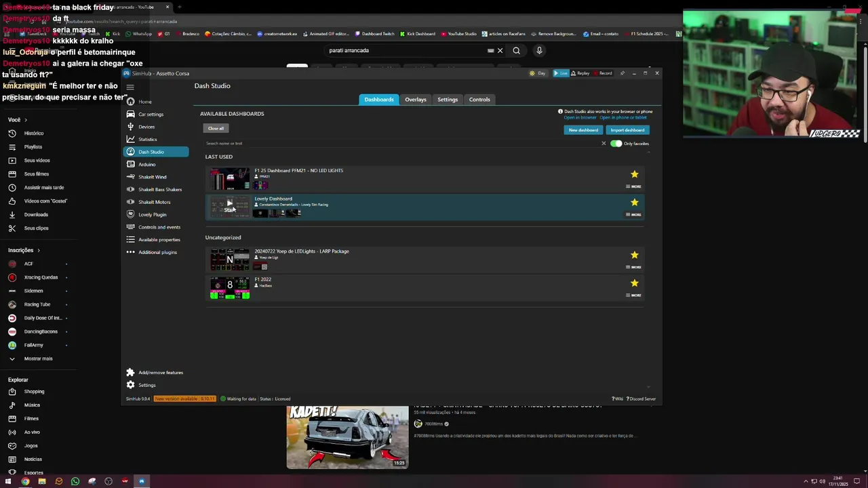Collapse SimHub sidebar with hamburger icon
868x488 pixels.
point(130,87)
